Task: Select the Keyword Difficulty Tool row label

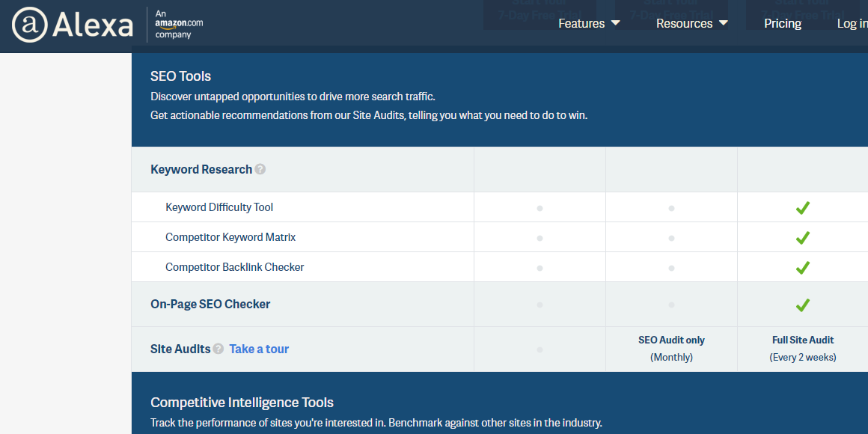Action: (219, 207)
